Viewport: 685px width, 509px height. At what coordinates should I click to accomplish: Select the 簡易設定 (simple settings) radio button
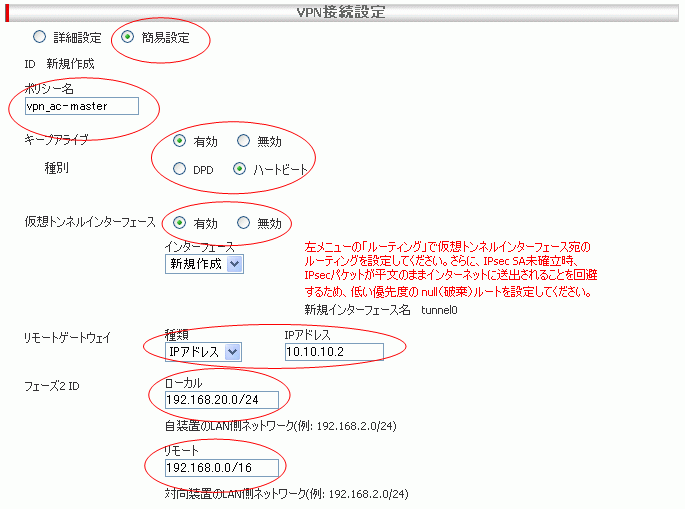pyautogui.click(x=127, y=38)
